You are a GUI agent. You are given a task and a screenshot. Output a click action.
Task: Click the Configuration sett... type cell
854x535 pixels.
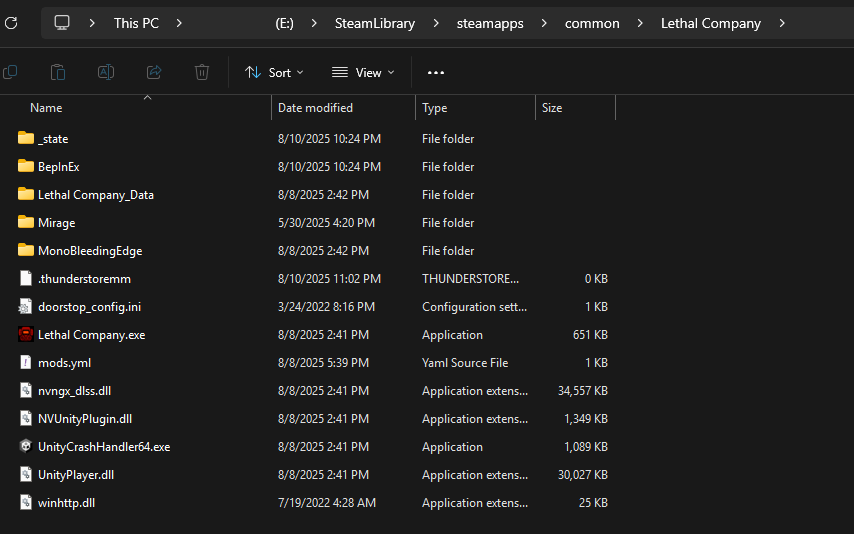point(474,307)
